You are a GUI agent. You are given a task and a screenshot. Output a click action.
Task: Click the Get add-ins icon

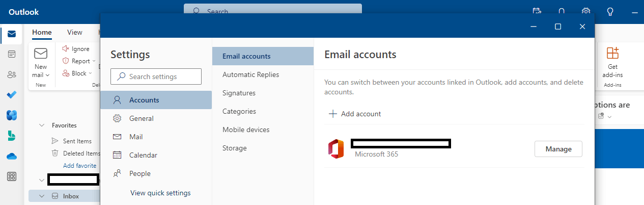pos(612,53)
